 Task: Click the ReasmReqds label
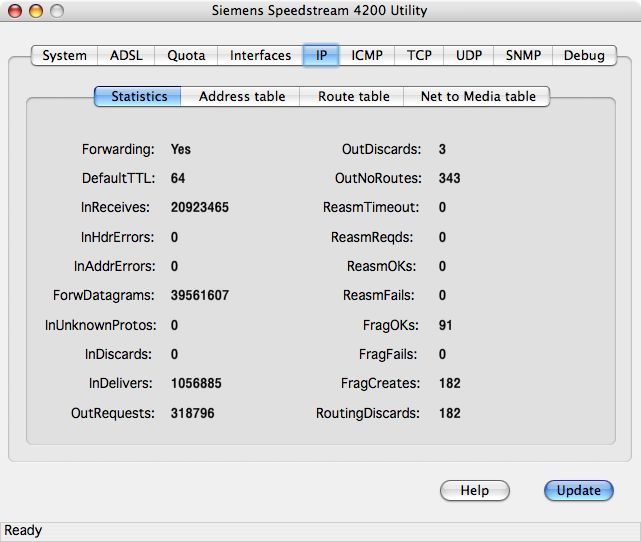[372, 237]
